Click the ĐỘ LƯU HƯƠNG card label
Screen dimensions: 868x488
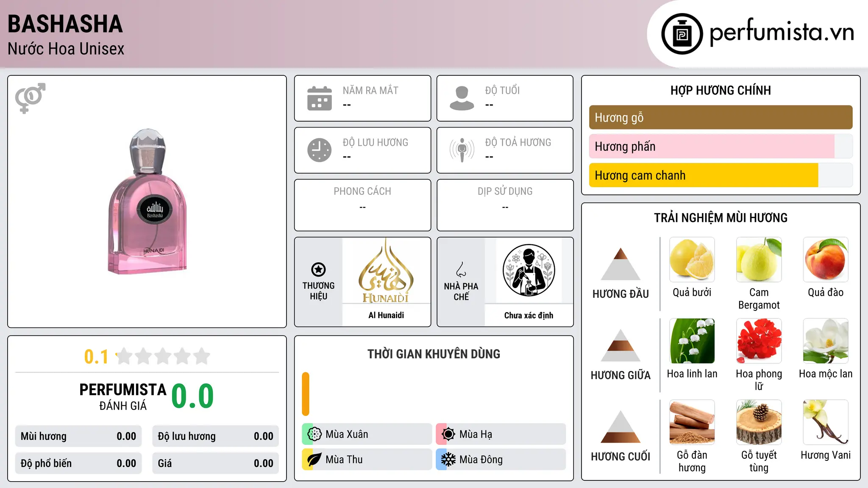(376, 142)
